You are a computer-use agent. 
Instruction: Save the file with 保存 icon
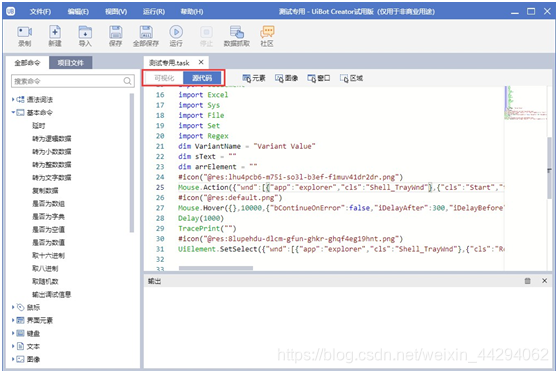click(116, 32)
